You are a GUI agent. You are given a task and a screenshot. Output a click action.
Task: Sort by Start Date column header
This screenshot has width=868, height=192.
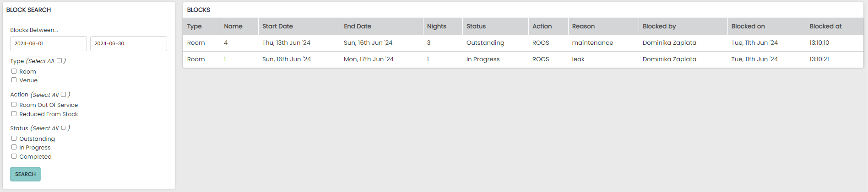click(x=277, y=27)
